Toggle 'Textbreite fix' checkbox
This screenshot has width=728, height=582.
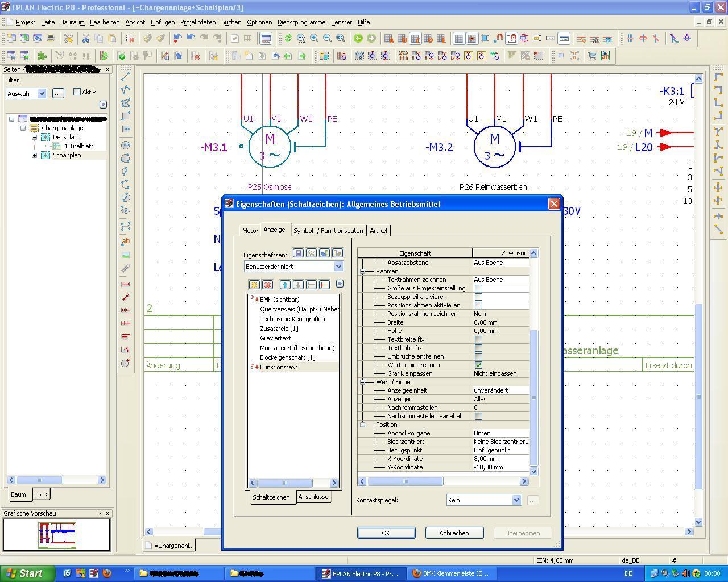pos(478,339)
